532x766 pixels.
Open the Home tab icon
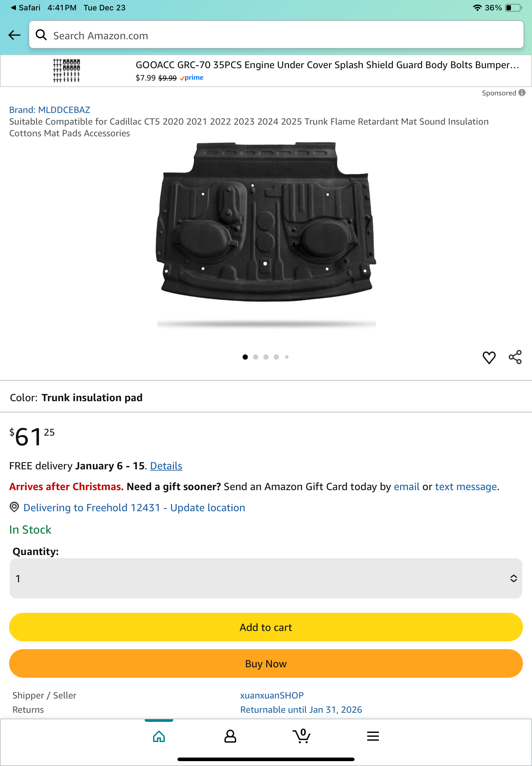tap(159, 736)
